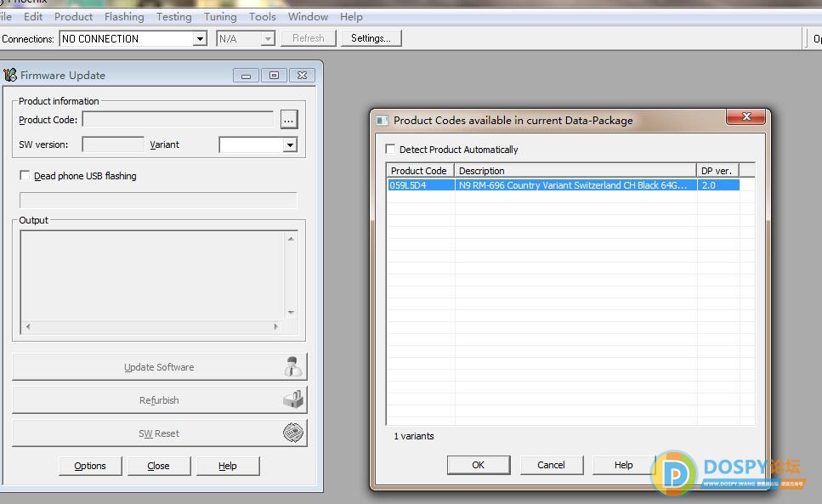Click Help button in Firmware Update window
Image resolution: width=822 pixels, height=504 pixels.
pyautogui.click(x=228, y=466)
